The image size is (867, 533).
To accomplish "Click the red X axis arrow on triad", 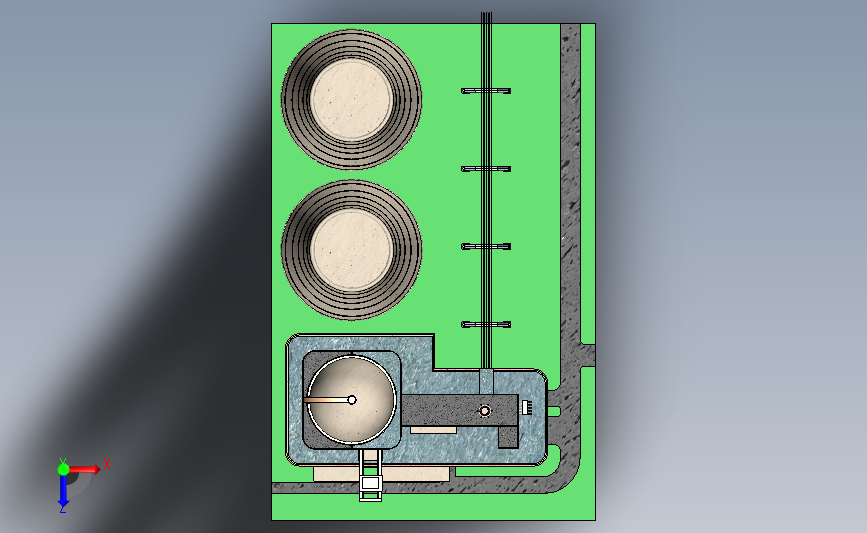I will pyautogui.click(x=85, y=470).
